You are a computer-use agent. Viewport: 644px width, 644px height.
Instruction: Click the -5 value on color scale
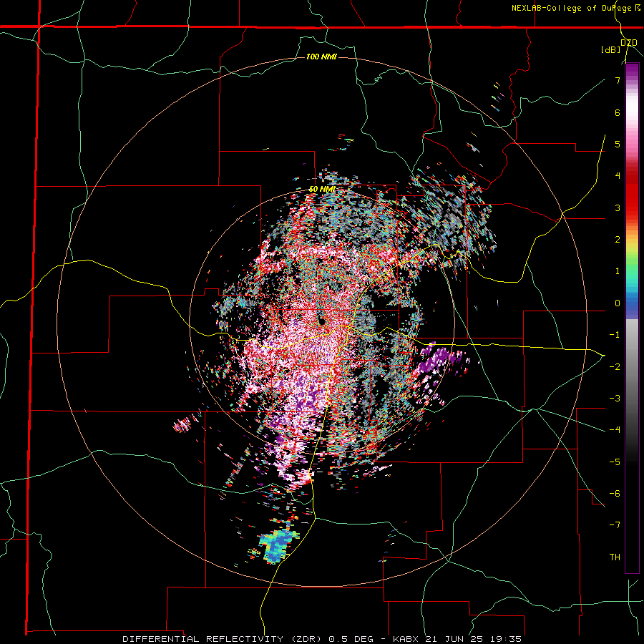(615, 462)
